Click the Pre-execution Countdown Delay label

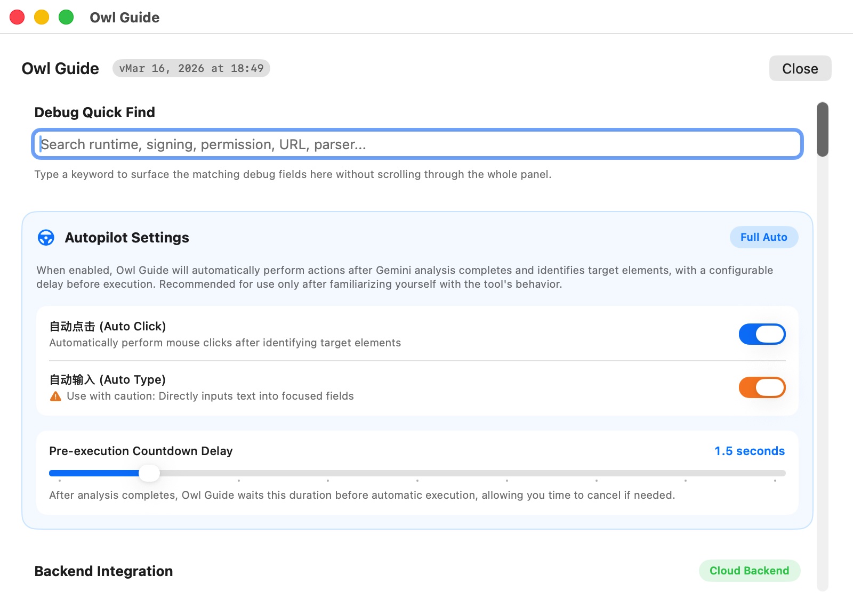click(141, 451)
